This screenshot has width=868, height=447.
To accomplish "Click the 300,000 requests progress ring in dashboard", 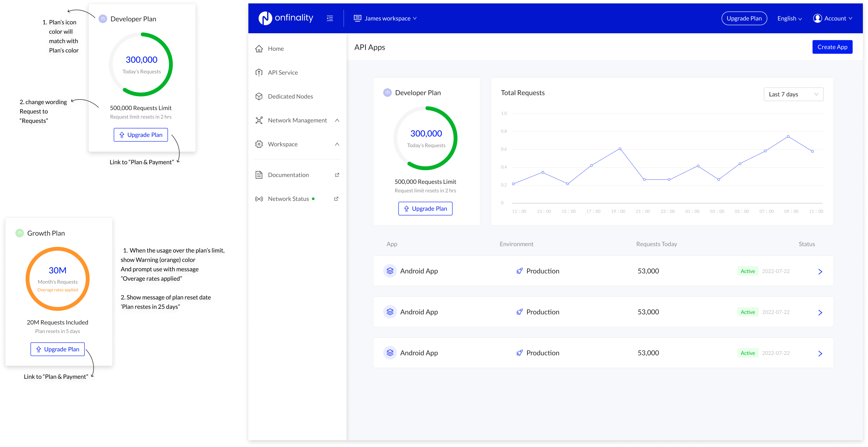I will coord(426,138).
